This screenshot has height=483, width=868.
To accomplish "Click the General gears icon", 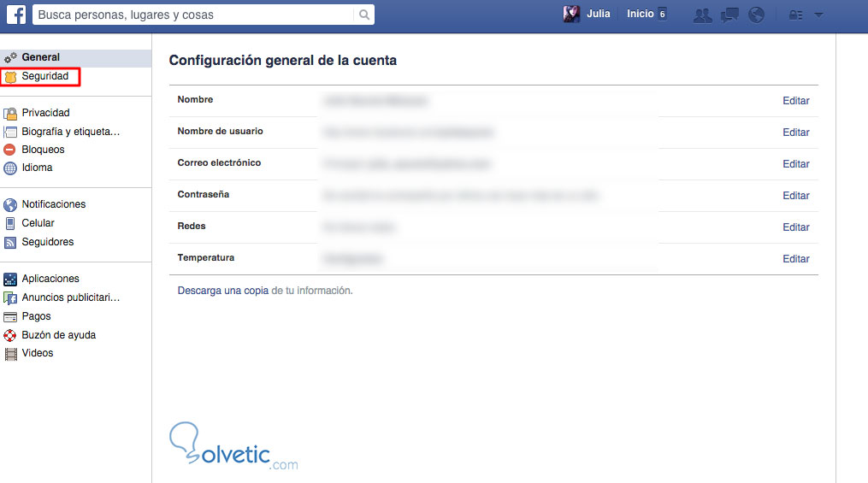I will [10, 57].
